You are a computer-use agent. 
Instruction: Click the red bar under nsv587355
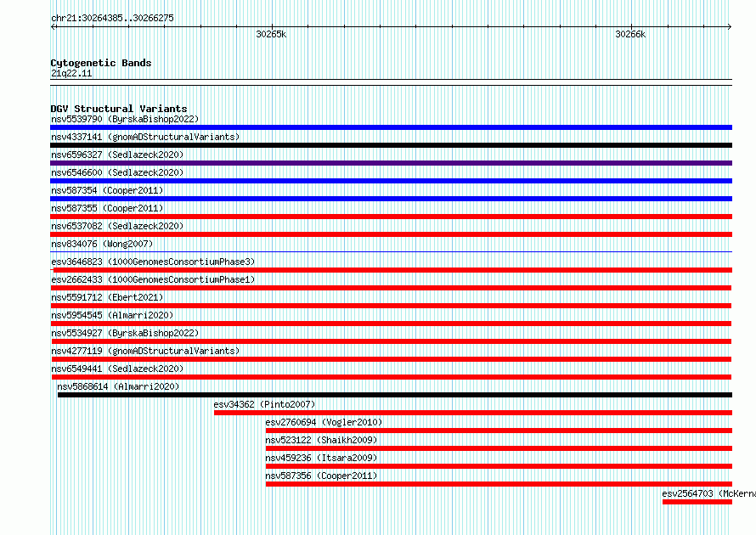391,217
